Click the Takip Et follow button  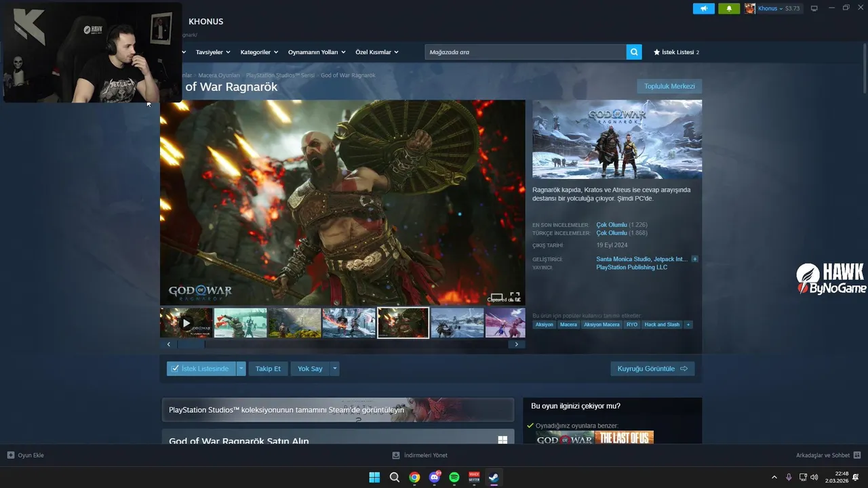point(268,369)
